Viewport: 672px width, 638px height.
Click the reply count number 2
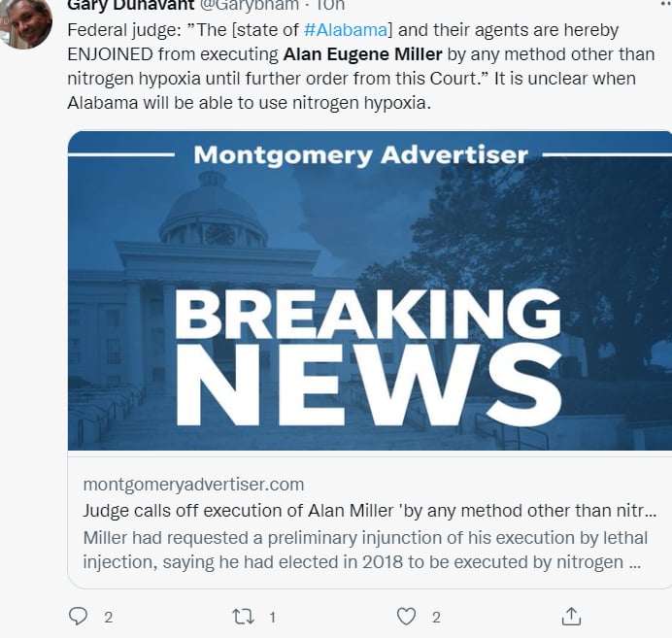[109, 618]
